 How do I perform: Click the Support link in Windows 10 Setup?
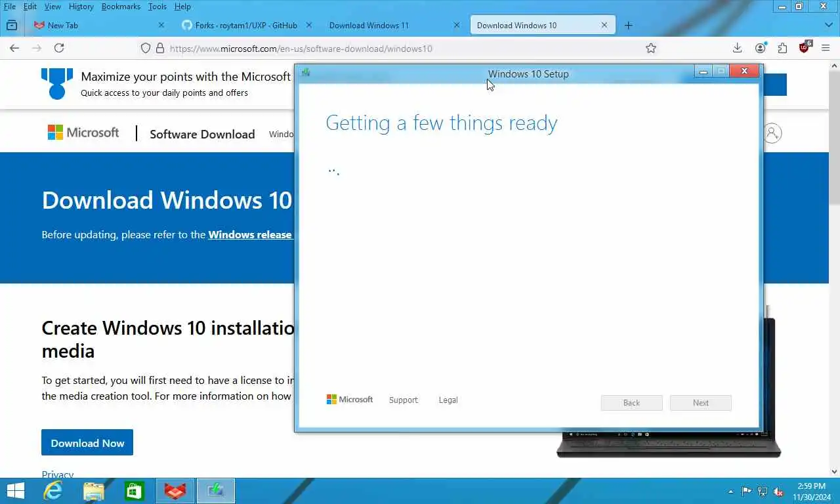point(403,400)
